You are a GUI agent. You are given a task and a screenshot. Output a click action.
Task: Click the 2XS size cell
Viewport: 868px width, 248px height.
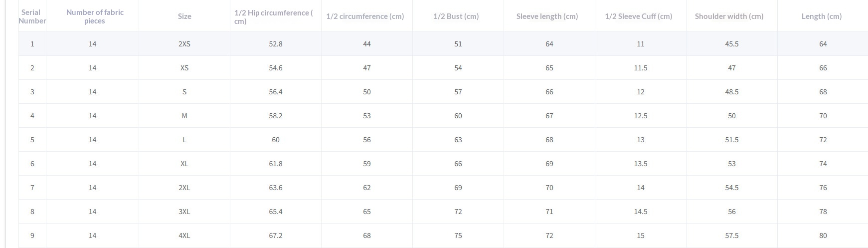click(184, 44)
